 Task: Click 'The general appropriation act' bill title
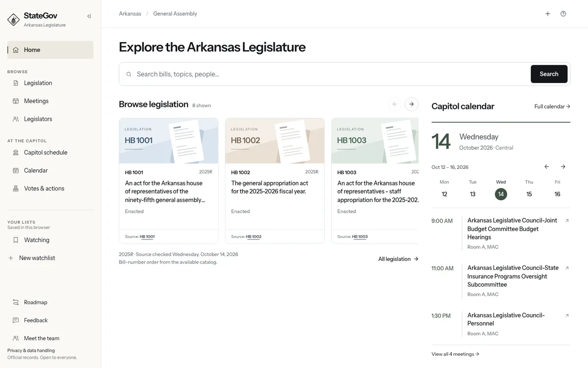click(x=269, y=187)
